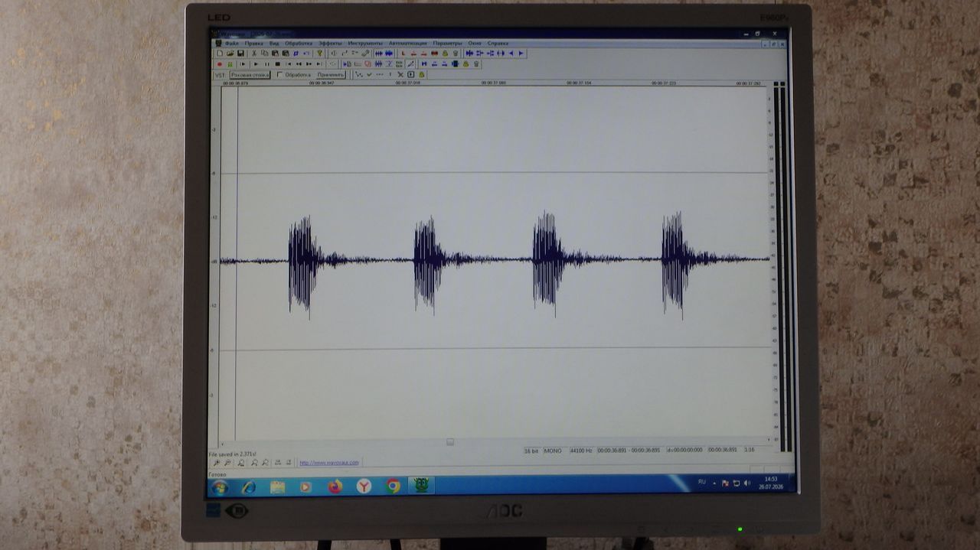The image size is (980, 550).
Task: Click the Fast Forward button
Action: (x=309, y=64)
